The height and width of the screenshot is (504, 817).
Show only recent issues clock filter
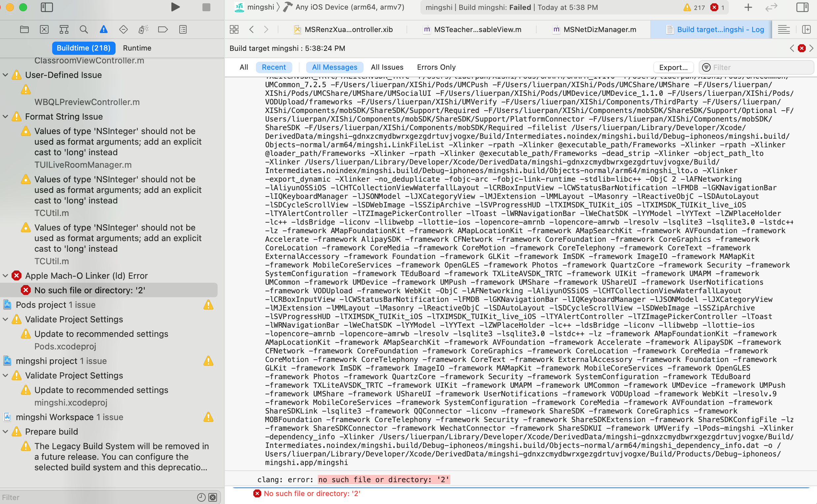click(201, 497)
